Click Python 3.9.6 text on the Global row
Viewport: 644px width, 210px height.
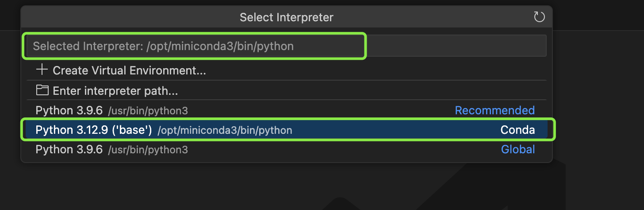[x=69, y=149]
